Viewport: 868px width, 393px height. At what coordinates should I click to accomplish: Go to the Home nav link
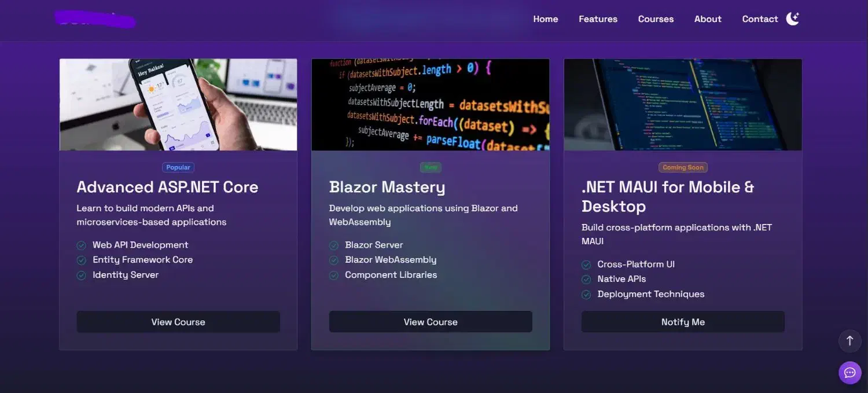click(x=545, y=19)
